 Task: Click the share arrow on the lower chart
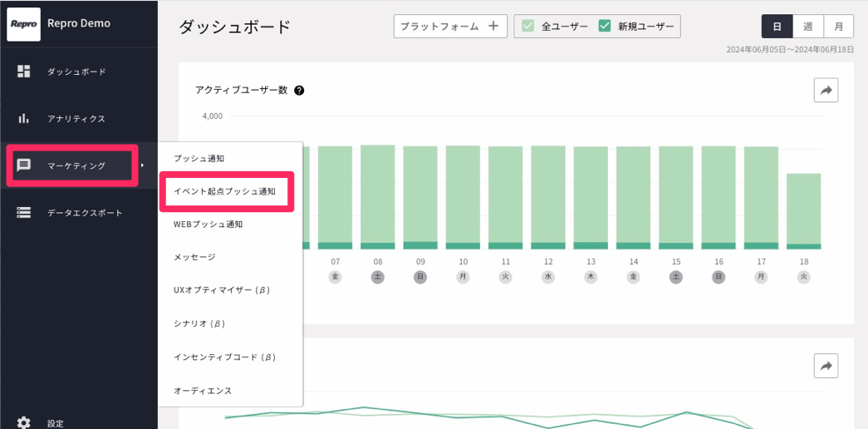click(826, 366)
